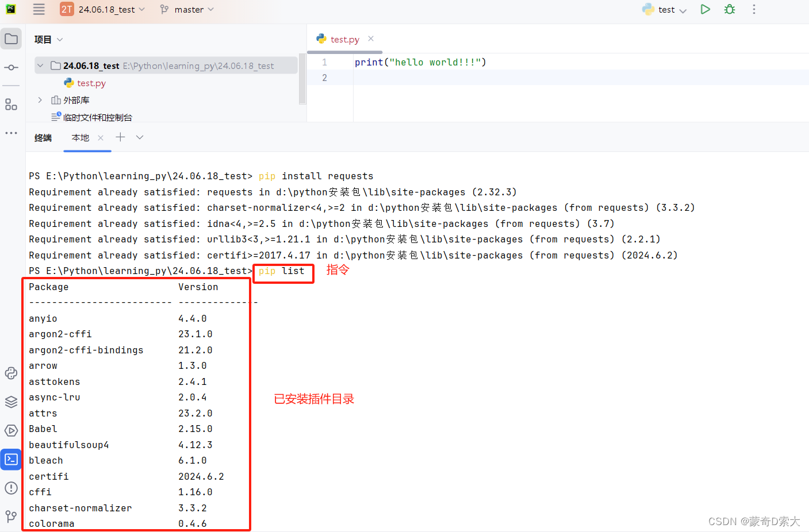Click the 'argon2-cffi-bindings' package row
This screenshot has height=532, width=809.
(121, 350)
